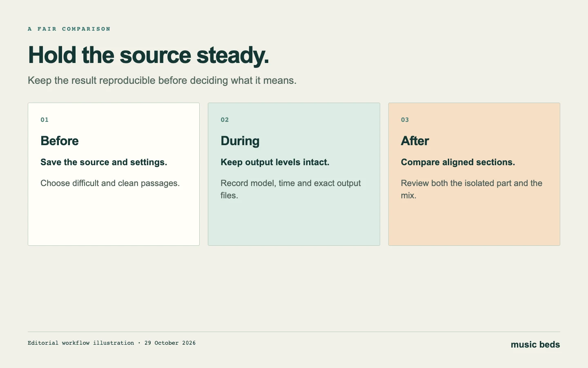The height and width of the screenshot is (368, 588).
Task: Click 'Keep output levels intact.'
Action: (x=275, y=162)
